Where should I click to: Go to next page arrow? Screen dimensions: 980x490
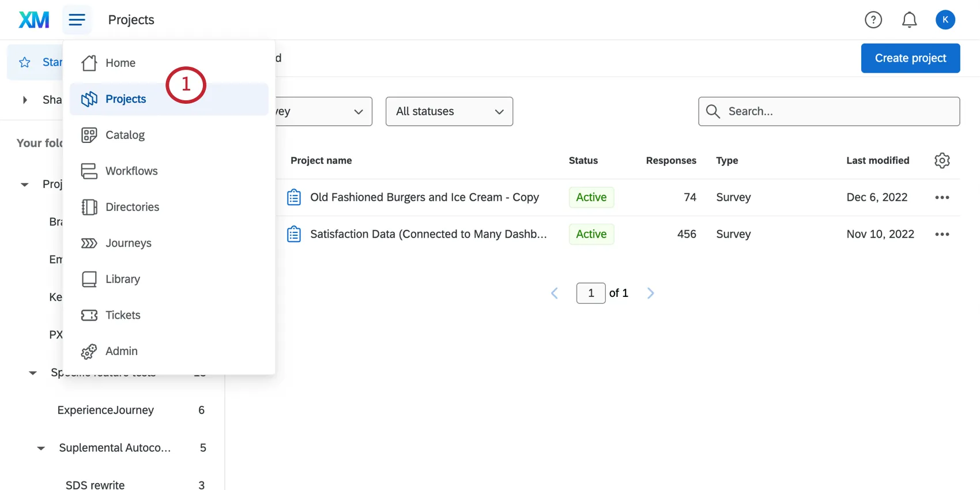click(651, 293)
